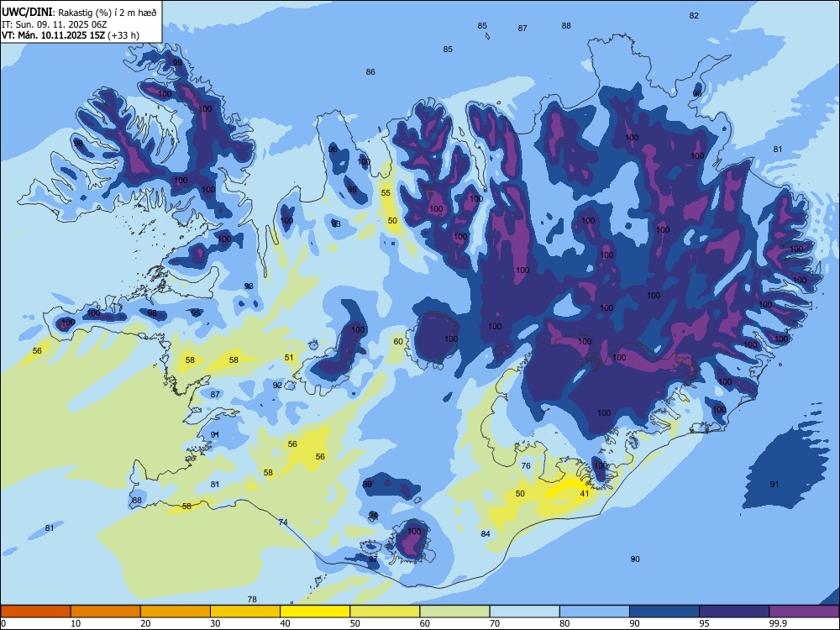Viewport: 840px width, 630px height.
Task: Click the purple above-99.9 legend swatch
Action: click(804, 612)
